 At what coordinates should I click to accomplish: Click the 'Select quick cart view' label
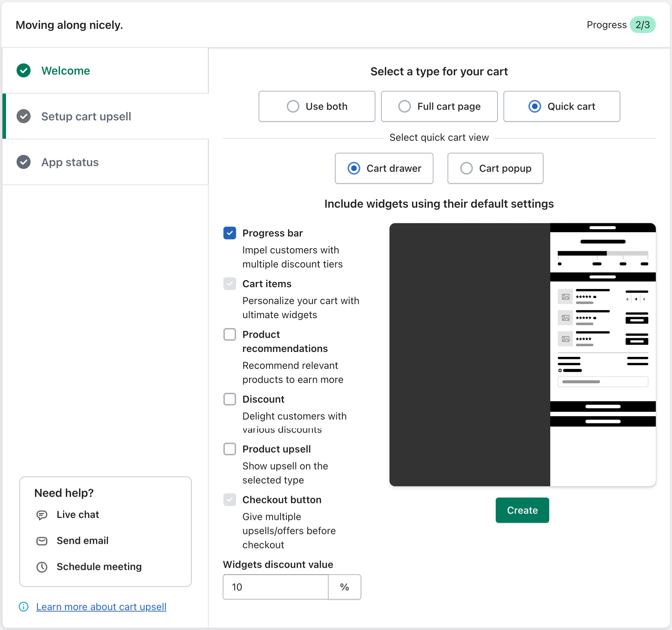click(x=439, y=138)
